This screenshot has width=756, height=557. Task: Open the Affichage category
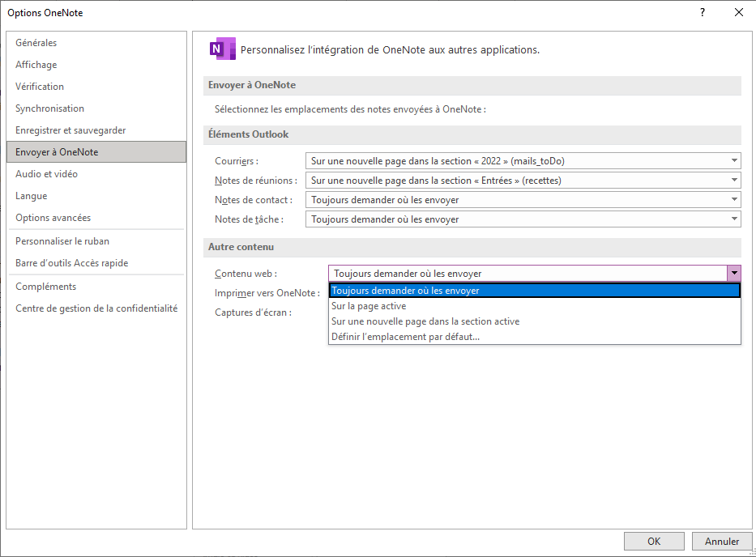pyautogui.click(x=96, y=65)
